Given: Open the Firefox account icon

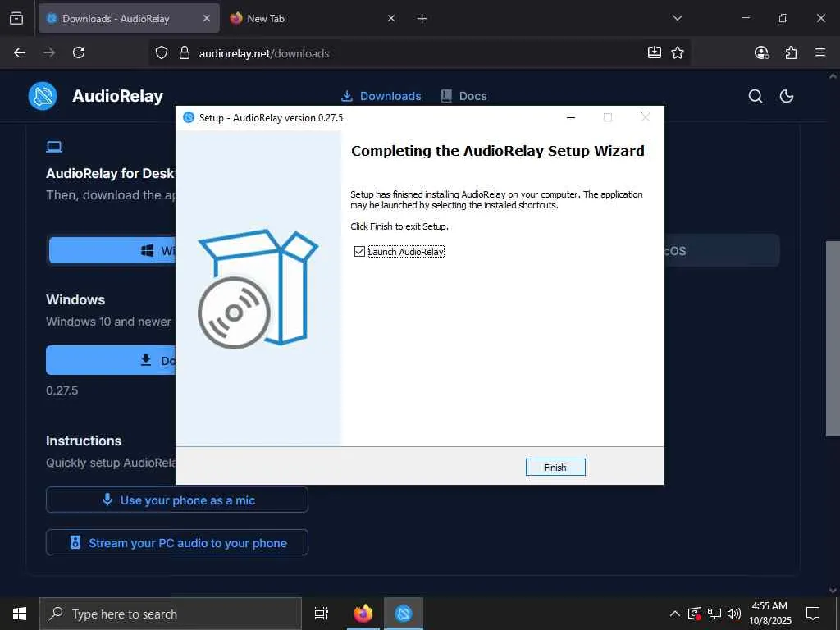Looking at the screenshot, I should (762, 52).
